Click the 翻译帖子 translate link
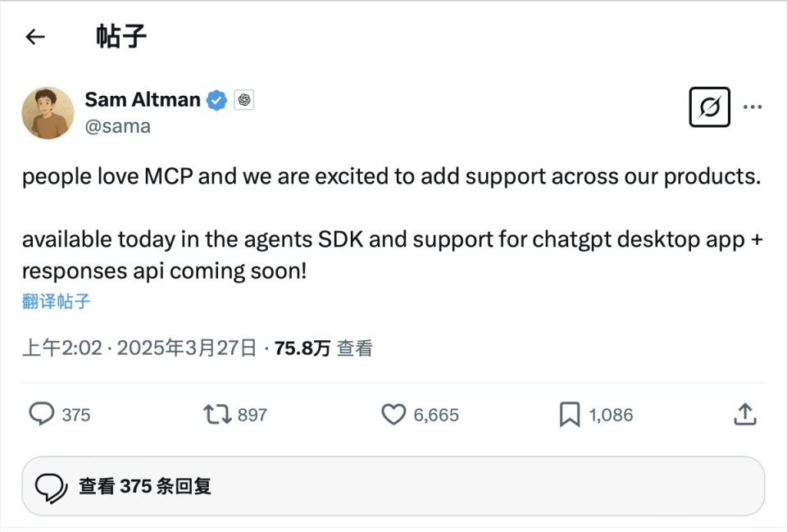This screenshot has width=787, height=532. point(54,302)
